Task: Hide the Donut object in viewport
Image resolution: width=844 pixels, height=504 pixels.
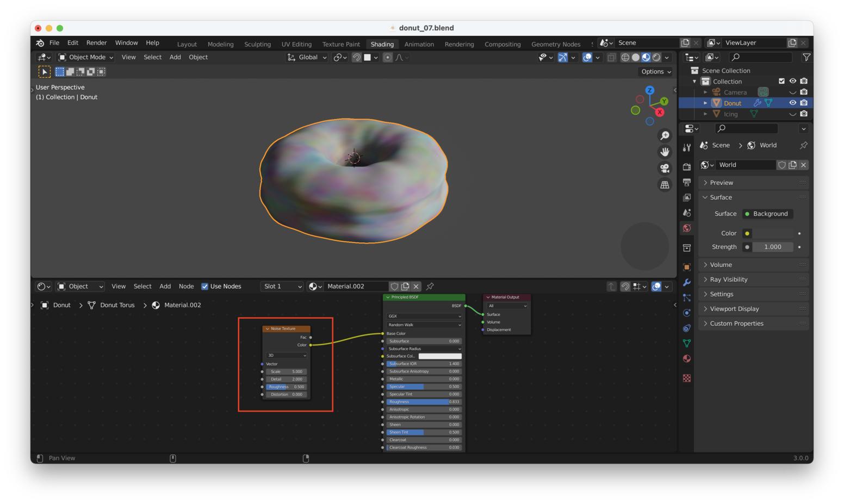Action: pyautogui.click(x=793, y=103)
